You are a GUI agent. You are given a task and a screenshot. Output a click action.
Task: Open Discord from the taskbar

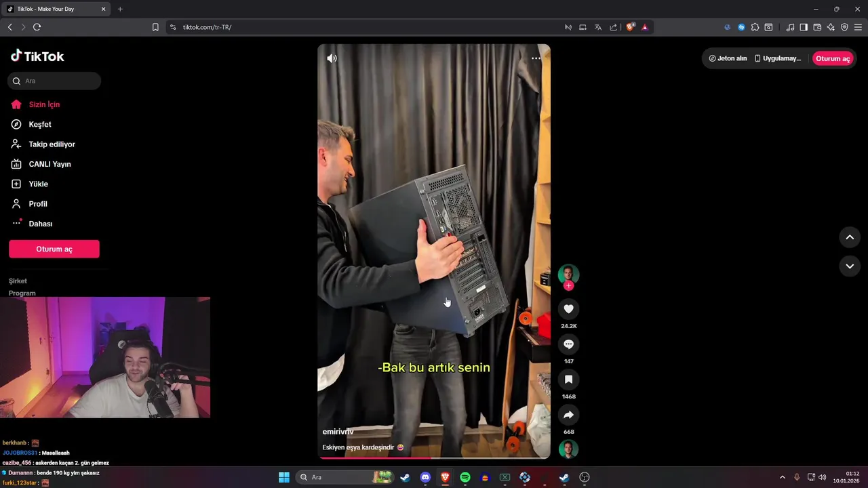[425, 477]
